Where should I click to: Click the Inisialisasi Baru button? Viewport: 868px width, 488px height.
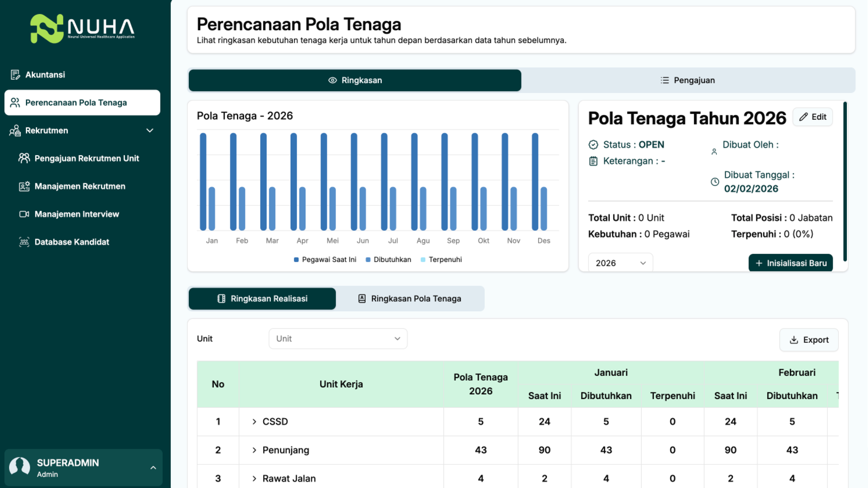point(791,263)
